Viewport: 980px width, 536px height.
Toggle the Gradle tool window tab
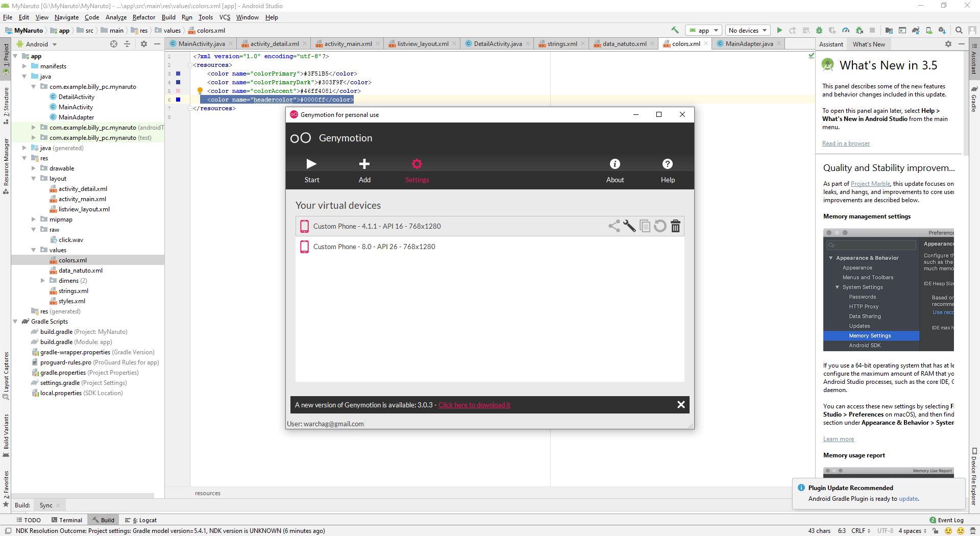click(x=974, y=100)
